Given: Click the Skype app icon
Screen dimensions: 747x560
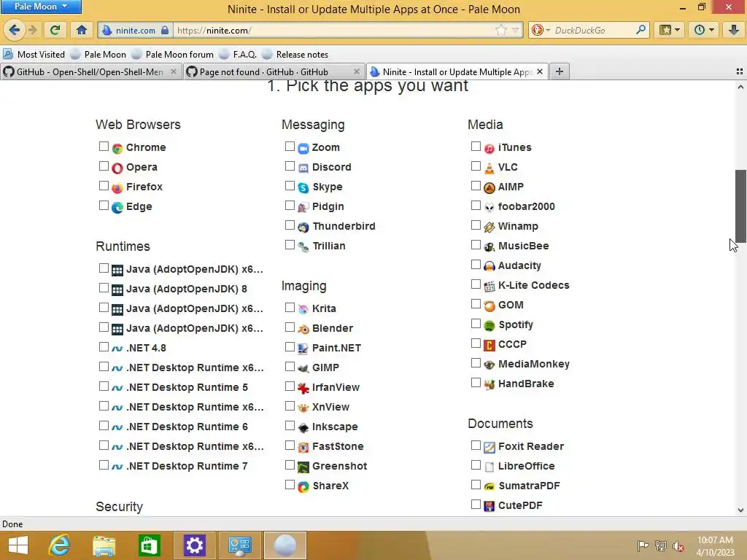Looking at the screenshot, I should point(303,187).
